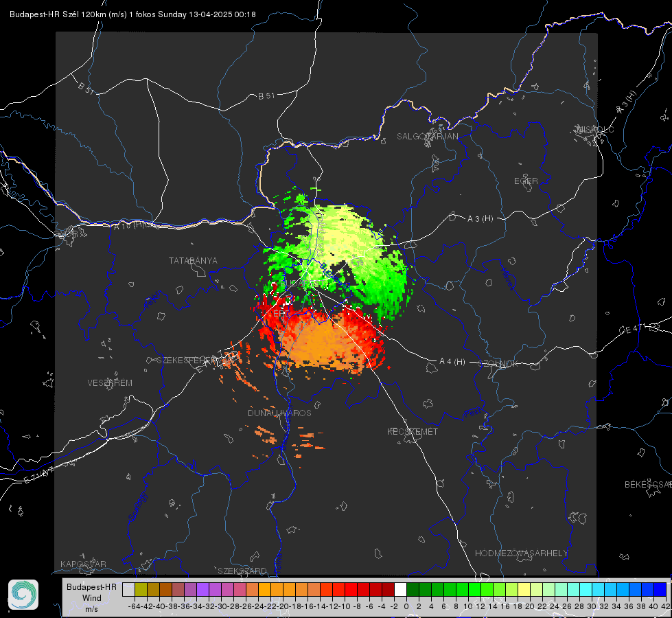Click the yellow legend swatch between 18 and 20
672x618 pixels.
point(524,589)
